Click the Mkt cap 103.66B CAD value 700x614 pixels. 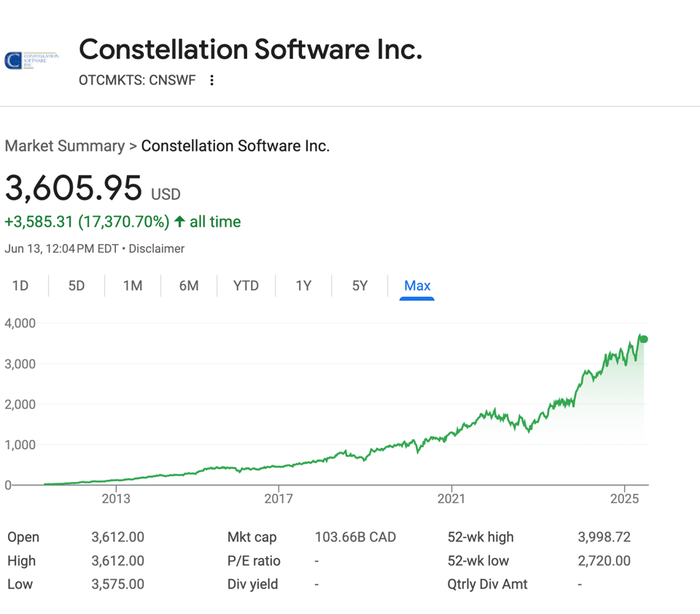pyautogui.click(x=355, y=537)
